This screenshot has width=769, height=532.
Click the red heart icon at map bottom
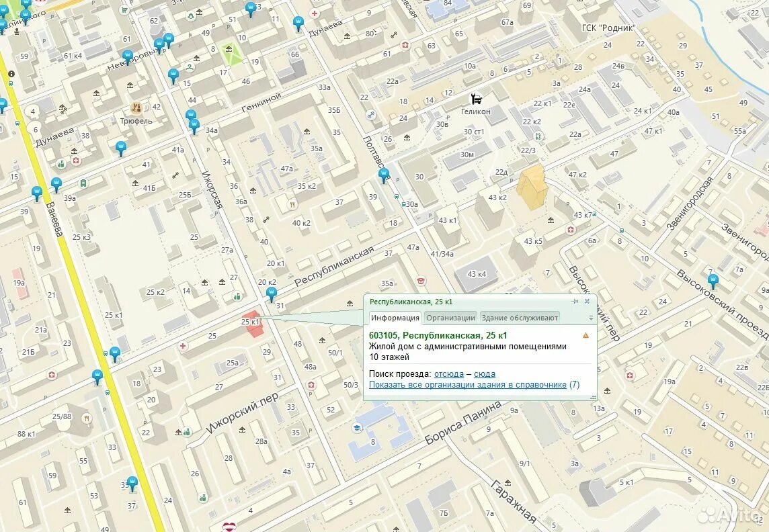229,527
